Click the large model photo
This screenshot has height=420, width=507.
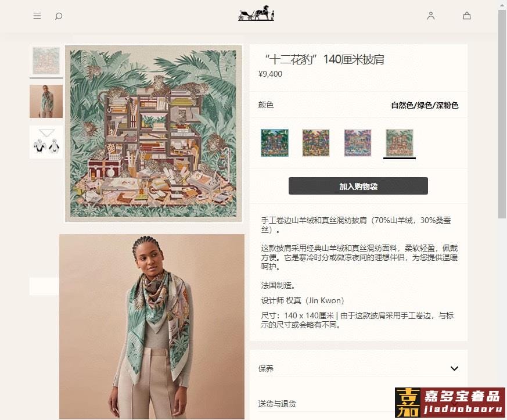pos(152,326)
